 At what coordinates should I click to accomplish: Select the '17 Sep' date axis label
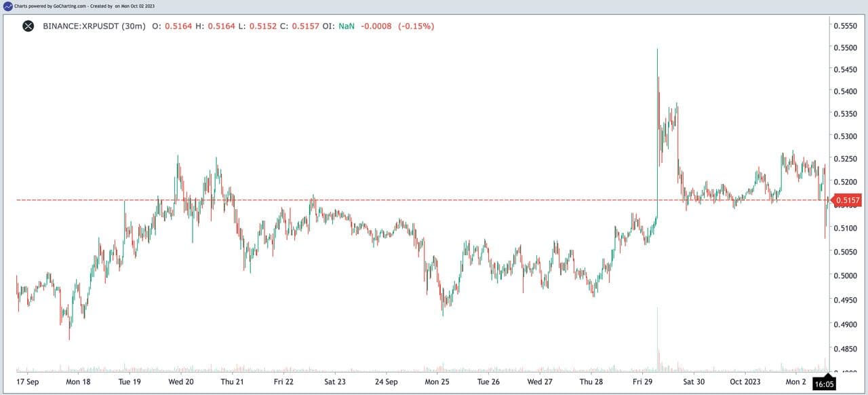point(27,381)
